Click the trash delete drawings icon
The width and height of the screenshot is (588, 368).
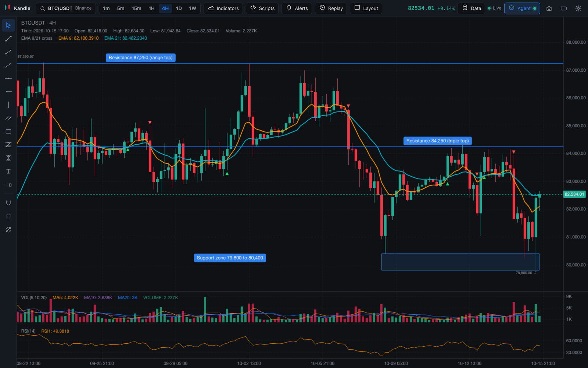point(8,216)
